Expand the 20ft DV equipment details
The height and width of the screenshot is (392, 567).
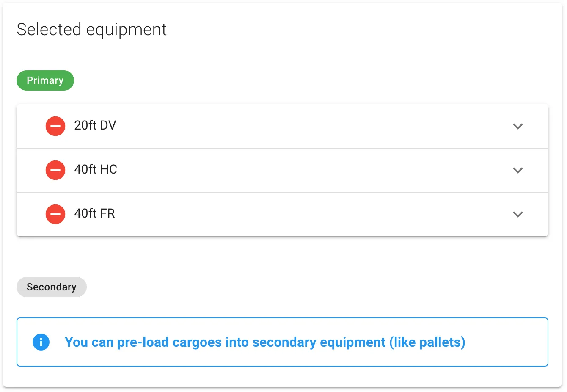(518, 126)
